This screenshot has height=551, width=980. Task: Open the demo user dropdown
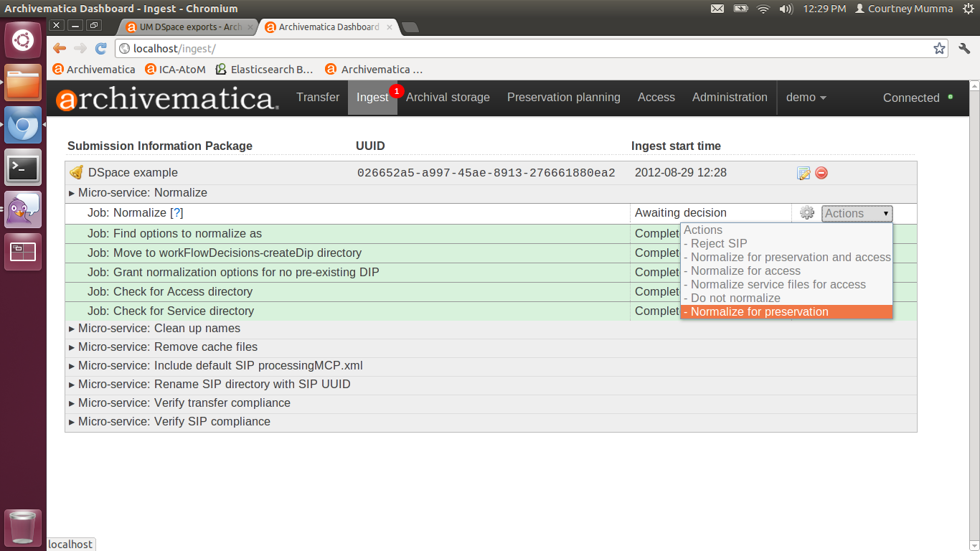806,98
